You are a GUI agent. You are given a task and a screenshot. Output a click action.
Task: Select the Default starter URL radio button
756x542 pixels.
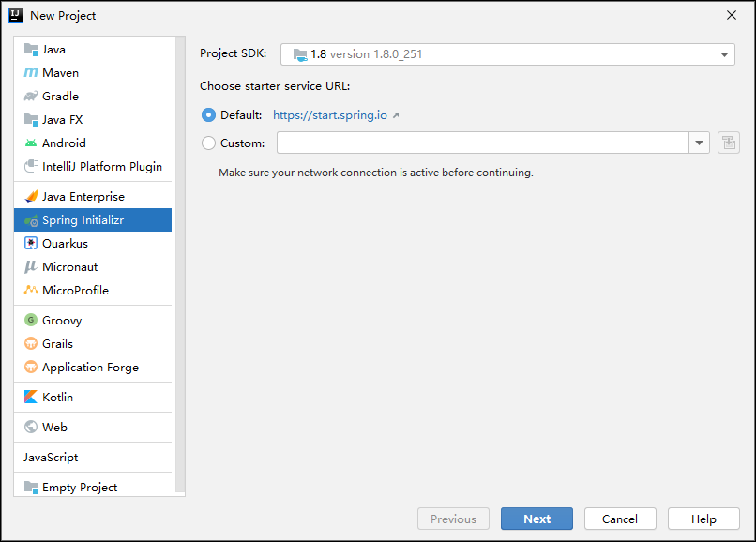tap(208, 114)
